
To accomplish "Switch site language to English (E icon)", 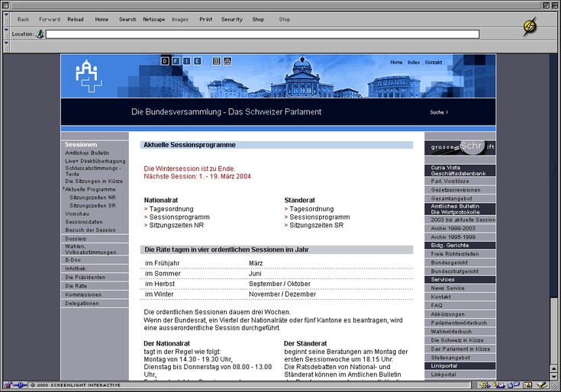I will tap(198, 61).
